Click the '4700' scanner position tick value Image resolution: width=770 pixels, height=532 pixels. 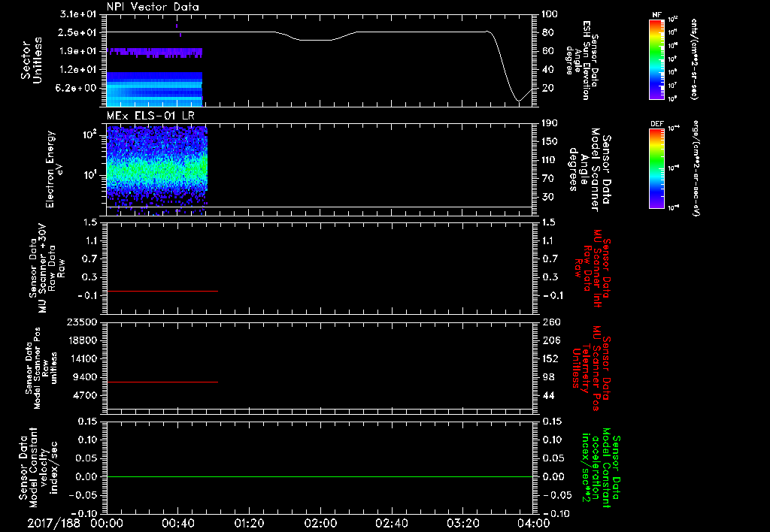(86, 395)
